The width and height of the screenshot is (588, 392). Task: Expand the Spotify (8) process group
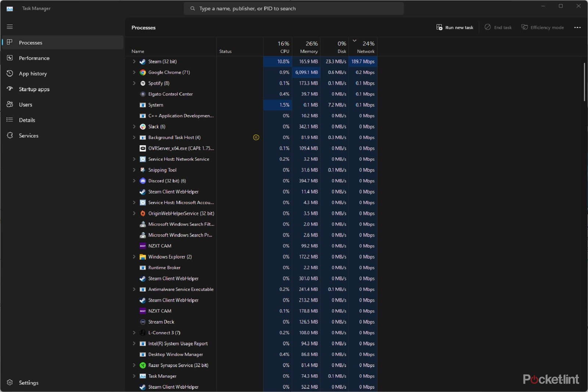134,83
